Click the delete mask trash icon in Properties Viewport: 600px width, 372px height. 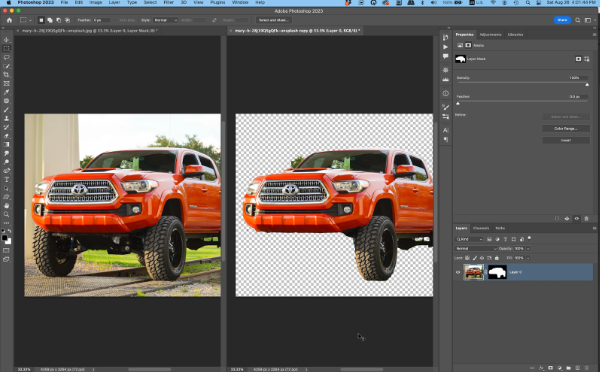[x=586, y=219]
